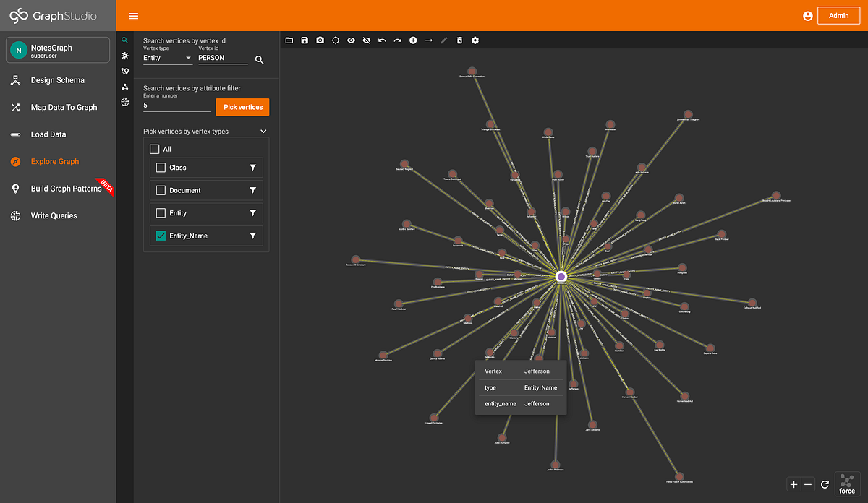
Task: Check the Entity vertex type checkbox
Action: pyautogui.click(x=161, y=213)
